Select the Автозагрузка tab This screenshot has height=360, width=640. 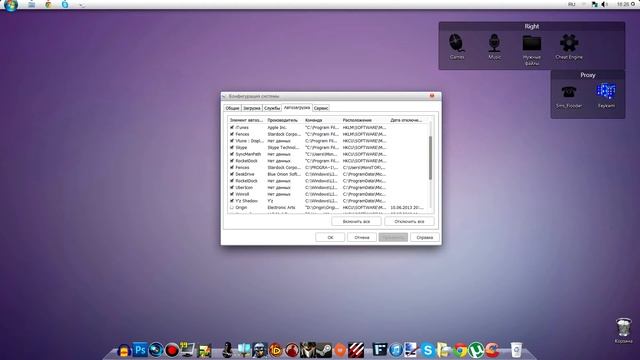coord(297,107)
